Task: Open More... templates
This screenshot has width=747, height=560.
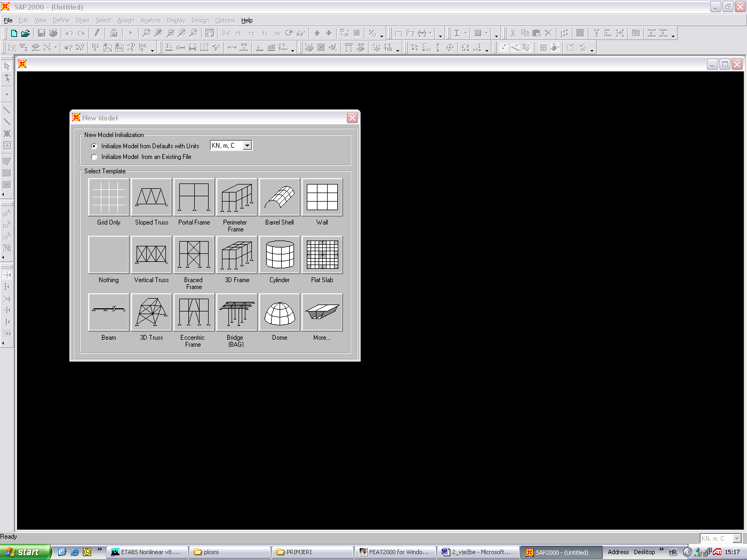Action: click(322, 313)
